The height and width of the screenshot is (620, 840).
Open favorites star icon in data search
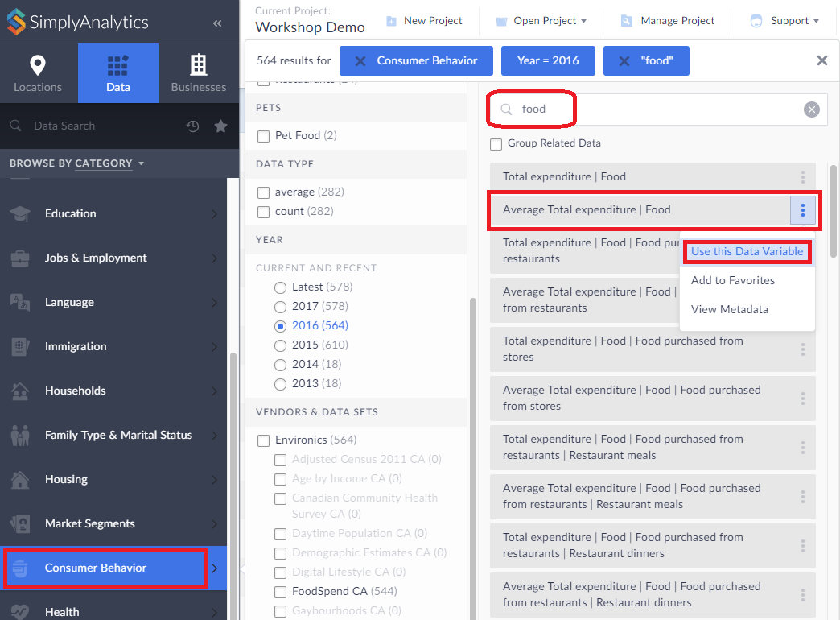click(220, 126)
